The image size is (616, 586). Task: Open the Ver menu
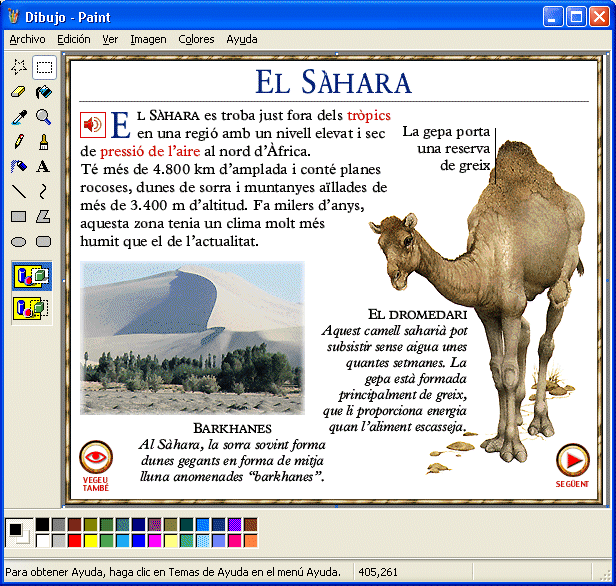(110, 40)
